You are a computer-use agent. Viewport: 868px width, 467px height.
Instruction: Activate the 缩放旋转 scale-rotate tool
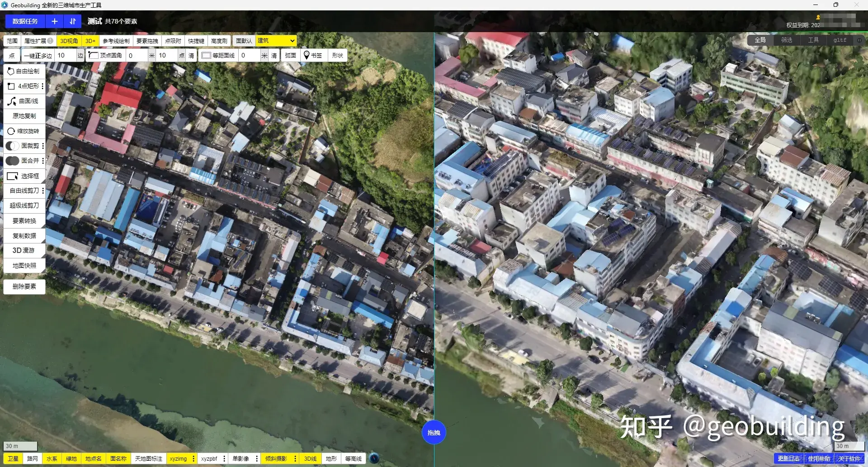click(x=24, y=131)
